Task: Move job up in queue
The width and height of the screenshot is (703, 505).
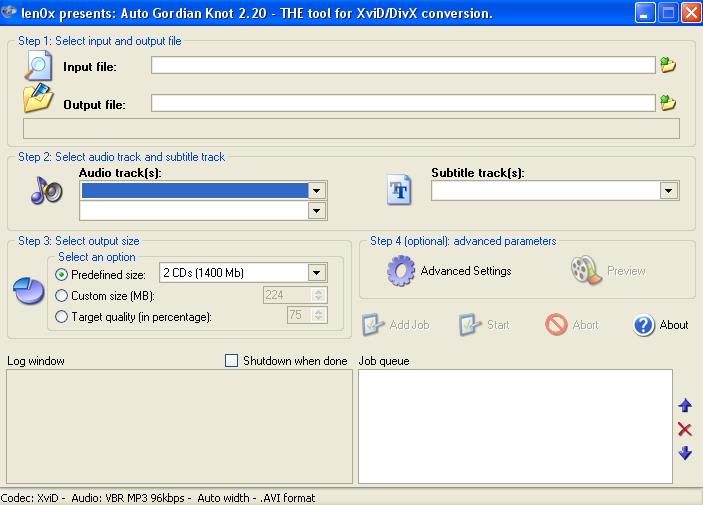Action: [x=685, y=405]
